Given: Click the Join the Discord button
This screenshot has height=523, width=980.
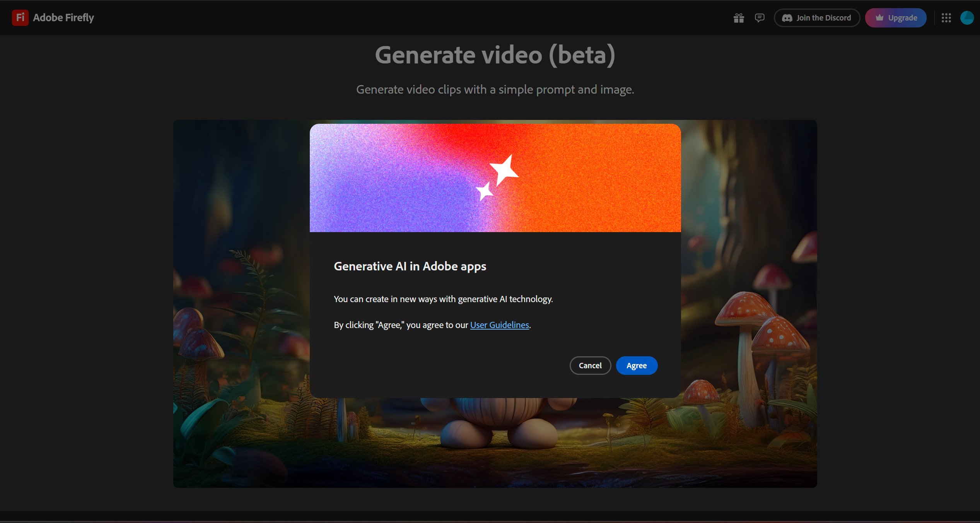Looking at the screenshot, I should (823, 18).
